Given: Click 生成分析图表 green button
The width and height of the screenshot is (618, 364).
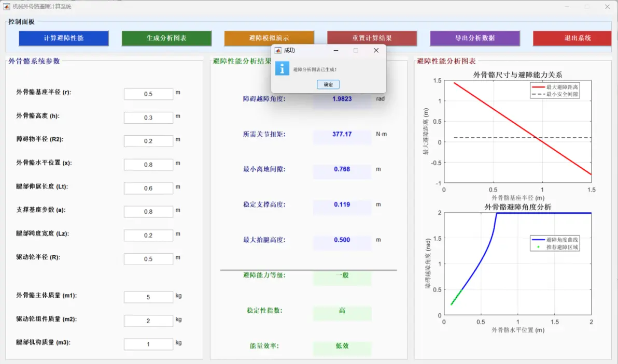Looking at the screenshot, I should 166,38.
